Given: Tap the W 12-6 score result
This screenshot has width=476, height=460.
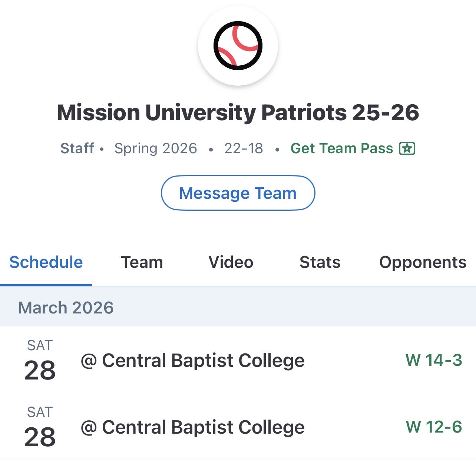Looking at the screenshot, I should coord(434,427).
